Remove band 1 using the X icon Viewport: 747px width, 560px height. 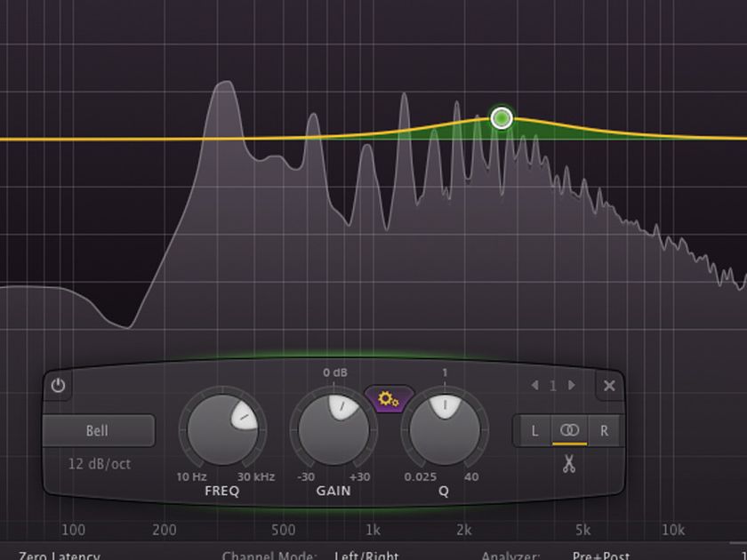[608, 386]
